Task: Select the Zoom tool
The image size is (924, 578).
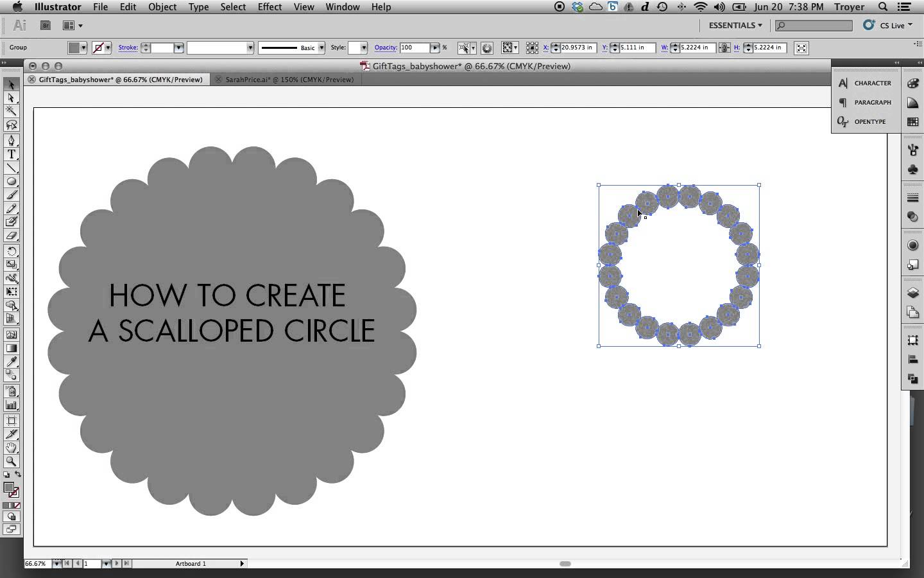Action: pos(12,462)
